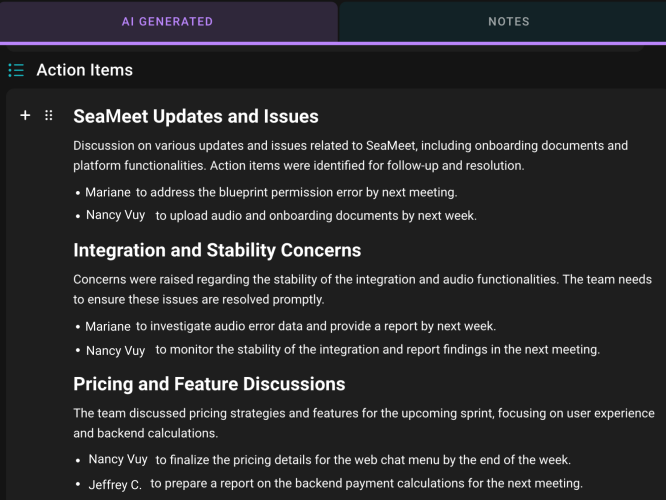Click Nancy Vuy on the upload audio item
Screen dimensions: 666x500
115,215
